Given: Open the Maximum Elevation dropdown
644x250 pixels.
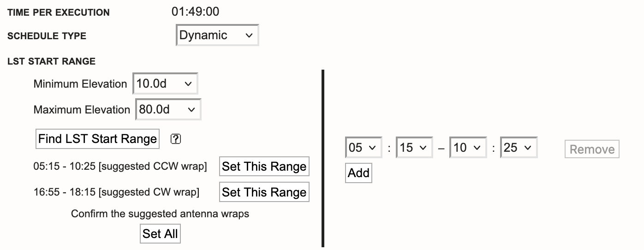Looking at the screenshot, I should click(168, 110).
